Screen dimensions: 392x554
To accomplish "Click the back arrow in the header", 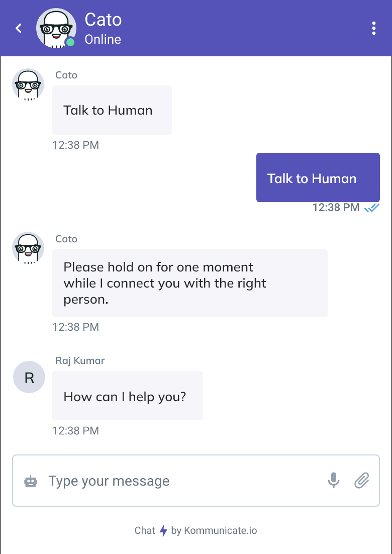I will pyautogui.click(x=18, y=28).
